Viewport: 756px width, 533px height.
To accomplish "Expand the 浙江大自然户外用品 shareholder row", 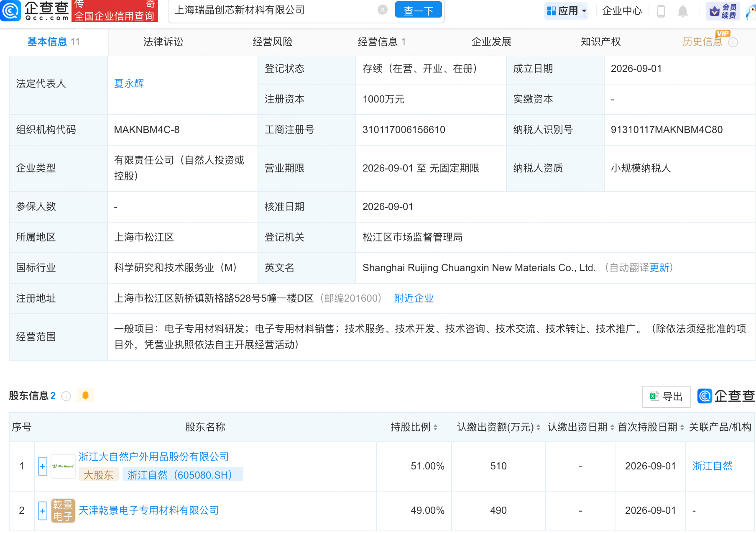I will pos(43,466).
